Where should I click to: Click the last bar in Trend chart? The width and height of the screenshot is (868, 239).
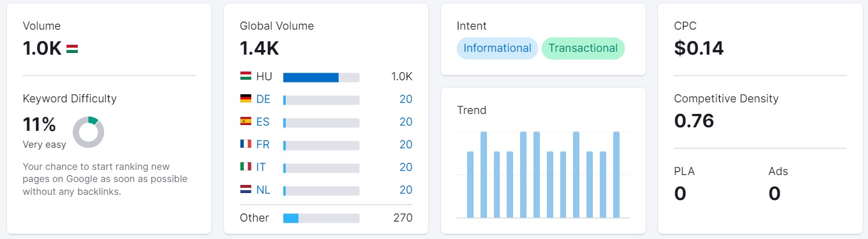click(616, 174)
